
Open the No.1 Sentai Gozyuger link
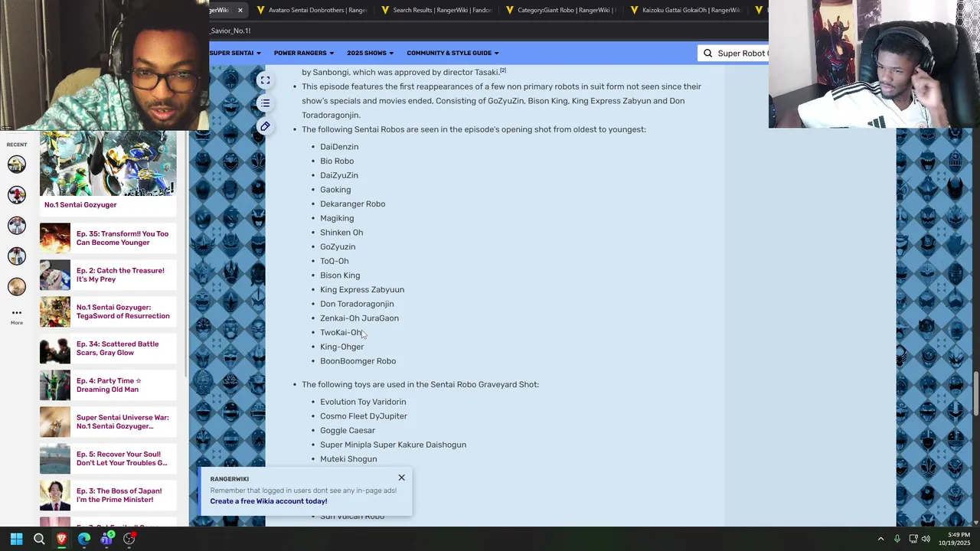[80, 204]
